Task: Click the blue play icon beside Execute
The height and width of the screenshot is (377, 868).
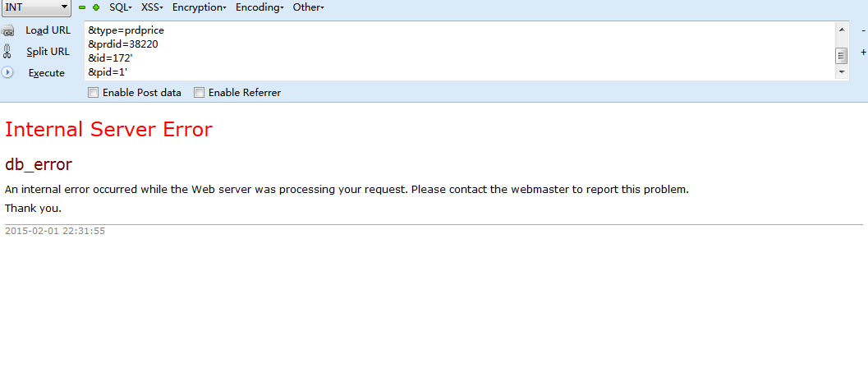Action: click(x=7, y=72)
